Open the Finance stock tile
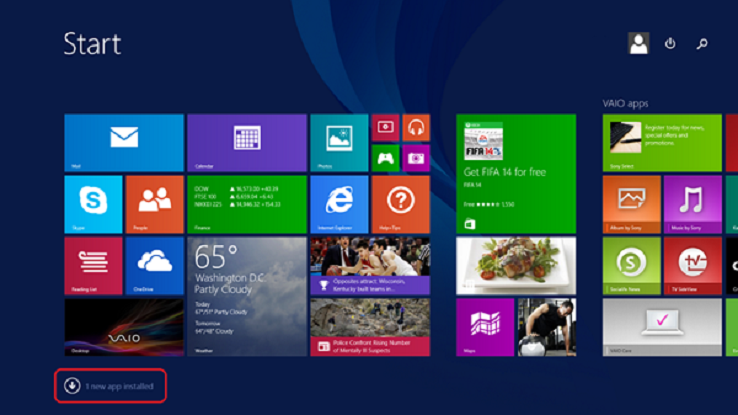The width and height of the screenshot is (738, 415). (247, 204)
